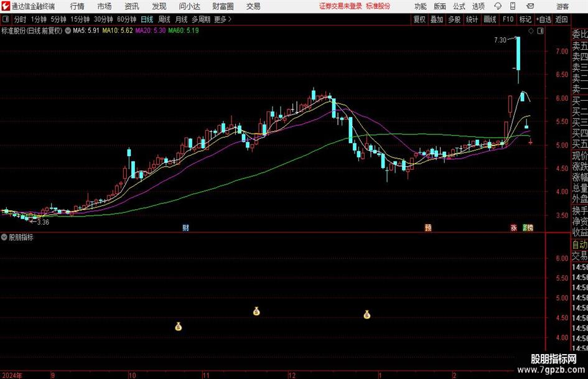Click the 多股 multi-stock button
The height and width of the screenshot is (379, 588).
[454, 19]
